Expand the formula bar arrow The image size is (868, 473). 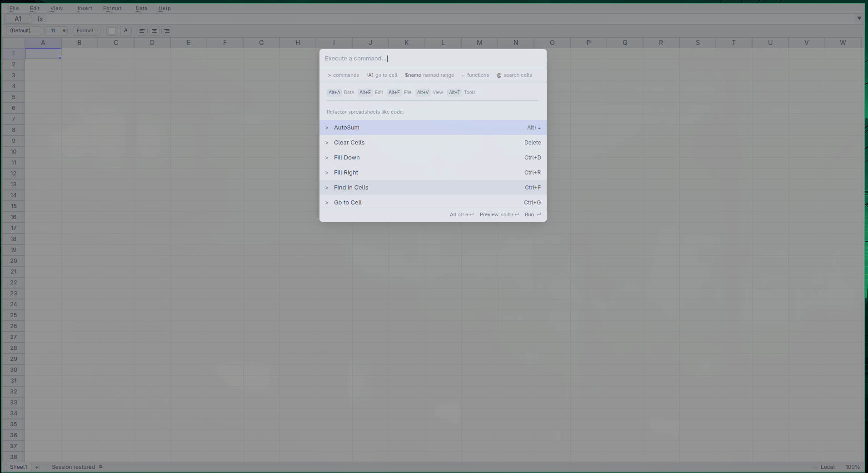(x=859, y=19)
